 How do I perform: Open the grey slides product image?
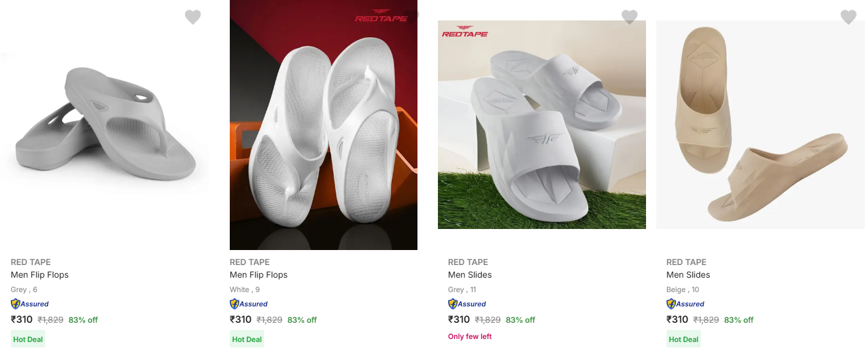tap(542, 125)
